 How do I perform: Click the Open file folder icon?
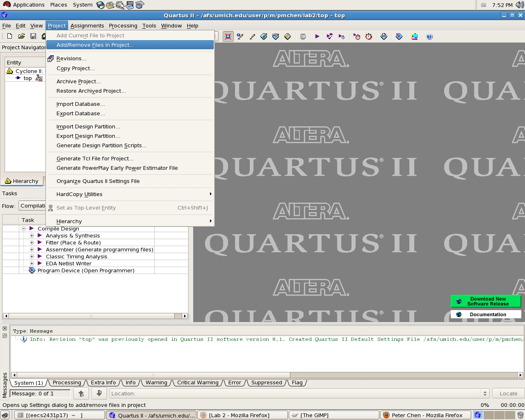pyautogui.click(x=22, y=36)
